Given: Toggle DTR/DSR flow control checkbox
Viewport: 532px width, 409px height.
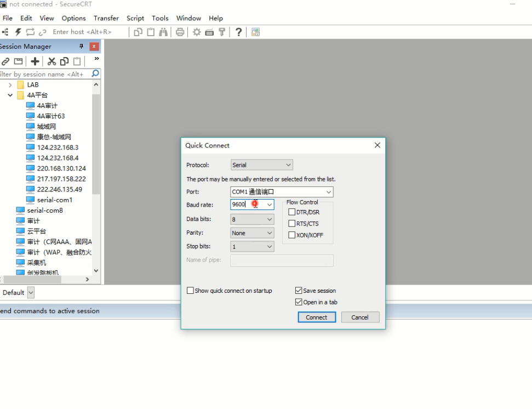Looking at the screenshot, I should [291, 212].
